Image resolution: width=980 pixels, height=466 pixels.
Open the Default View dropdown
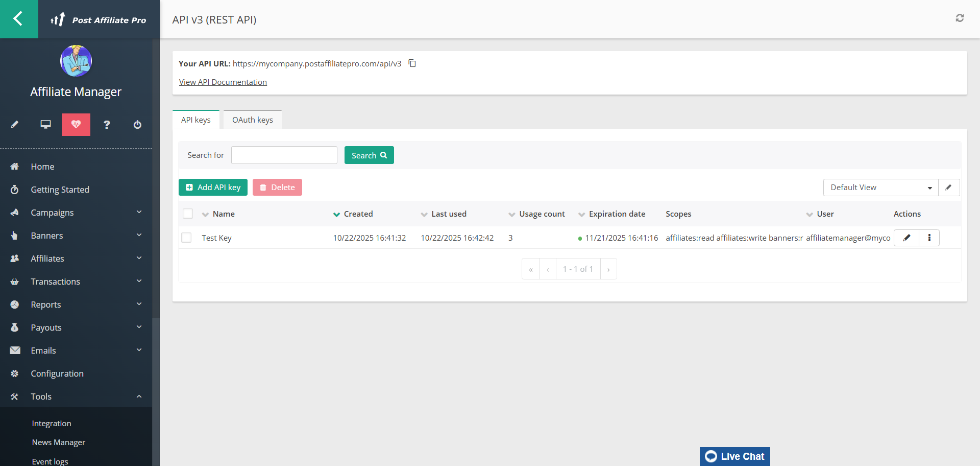(880, 188)
